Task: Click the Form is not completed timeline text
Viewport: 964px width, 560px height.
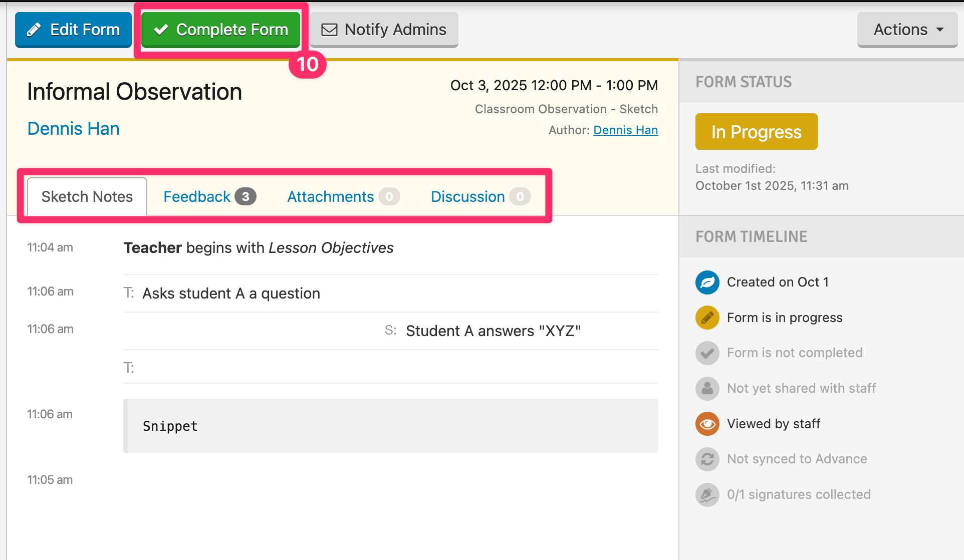Action: [795, 353]
